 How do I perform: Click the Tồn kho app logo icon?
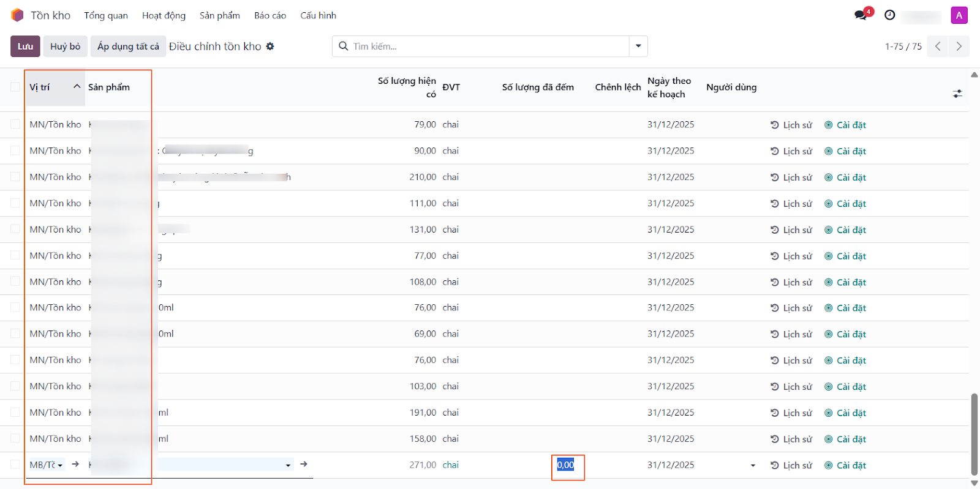[17, 15]
